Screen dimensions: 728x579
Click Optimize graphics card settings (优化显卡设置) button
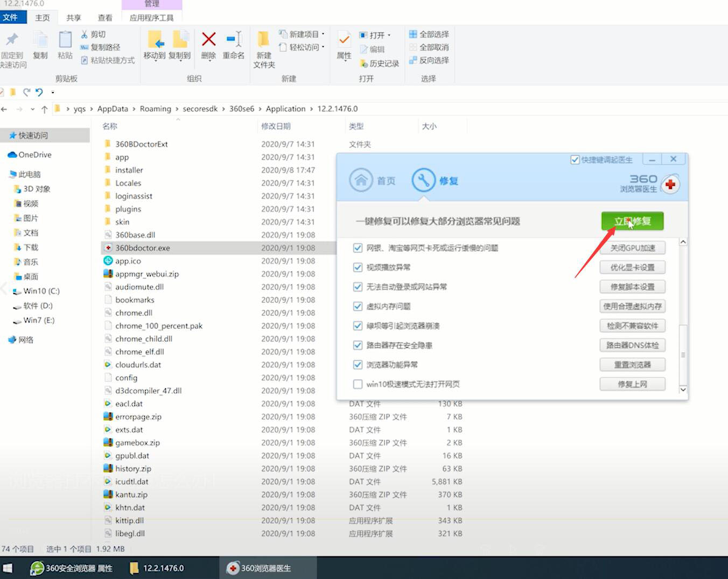coord(632,267)
